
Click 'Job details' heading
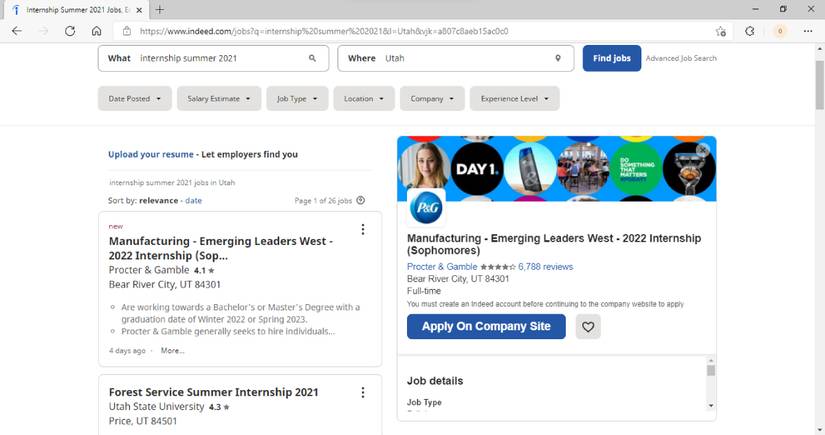pyautogui.click(x=435, y=381)
